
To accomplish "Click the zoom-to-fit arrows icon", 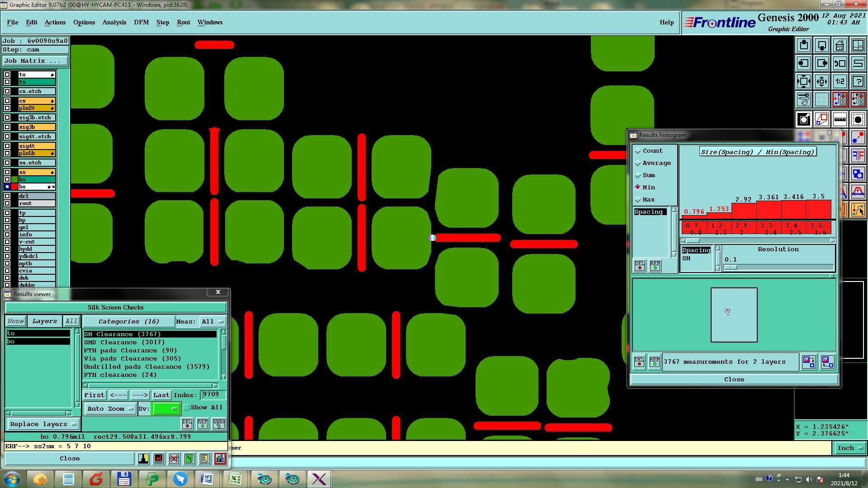I will (803, 81).
